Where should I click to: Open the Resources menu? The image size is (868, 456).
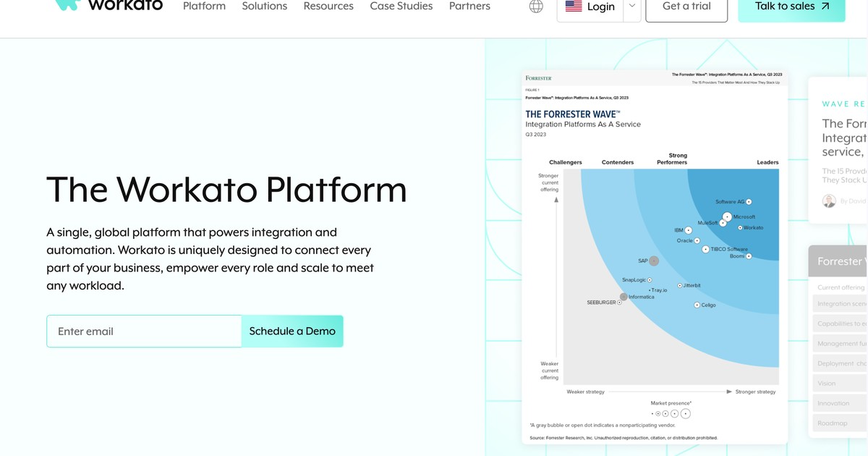point(328,6)
